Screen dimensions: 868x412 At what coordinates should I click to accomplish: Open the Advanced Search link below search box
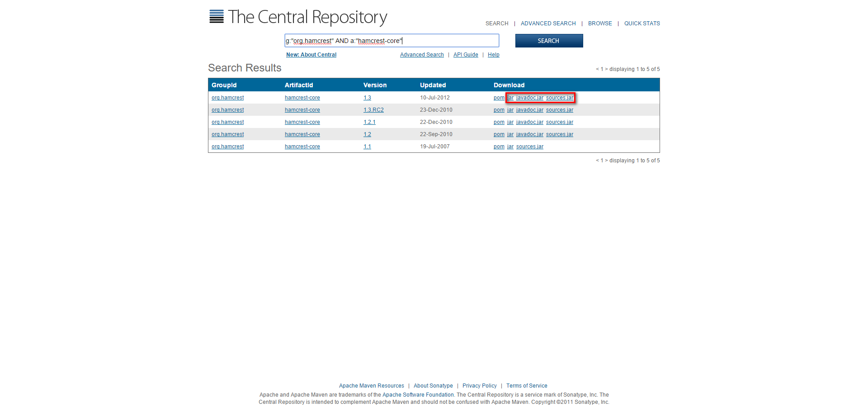click(422, 55)
